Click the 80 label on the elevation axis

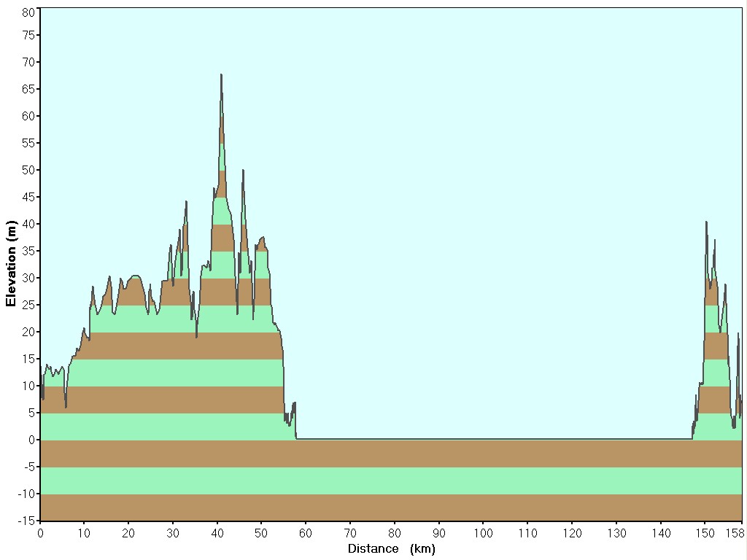coord(28,12)
